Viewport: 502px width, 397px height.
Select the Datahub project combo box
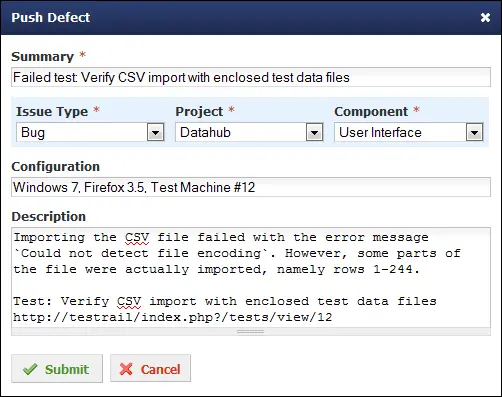(249, 132)
